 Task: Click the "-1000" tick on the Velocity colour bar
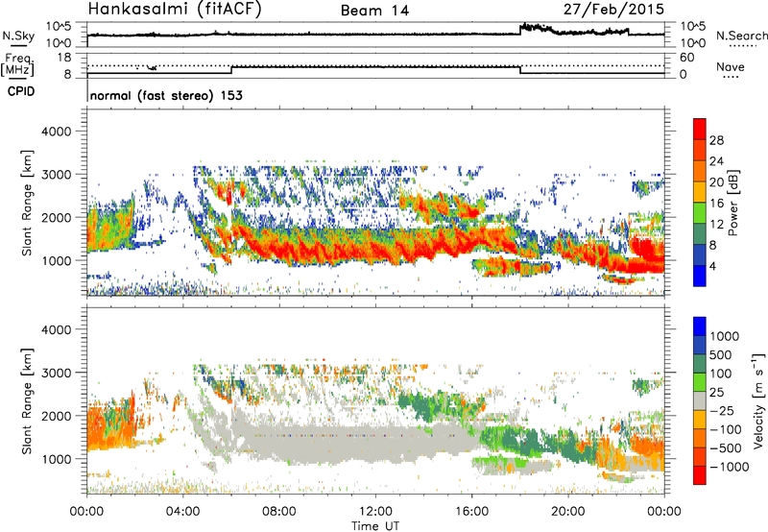pyautogui.click(x=730, y=467)
